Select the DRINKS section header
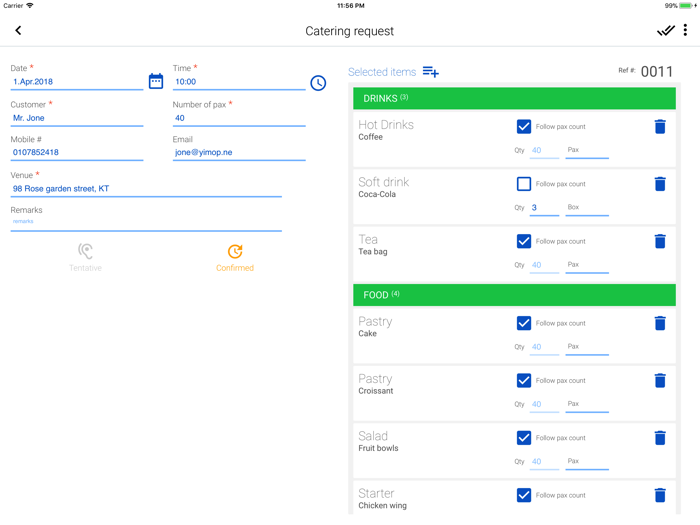700x525 pixels. coord(514,98)
